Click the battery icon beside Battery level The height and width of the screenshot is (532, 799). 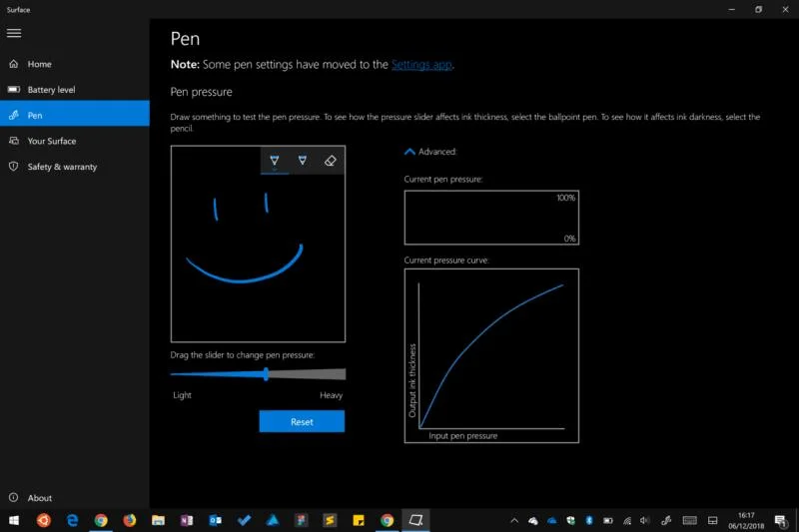14,90
